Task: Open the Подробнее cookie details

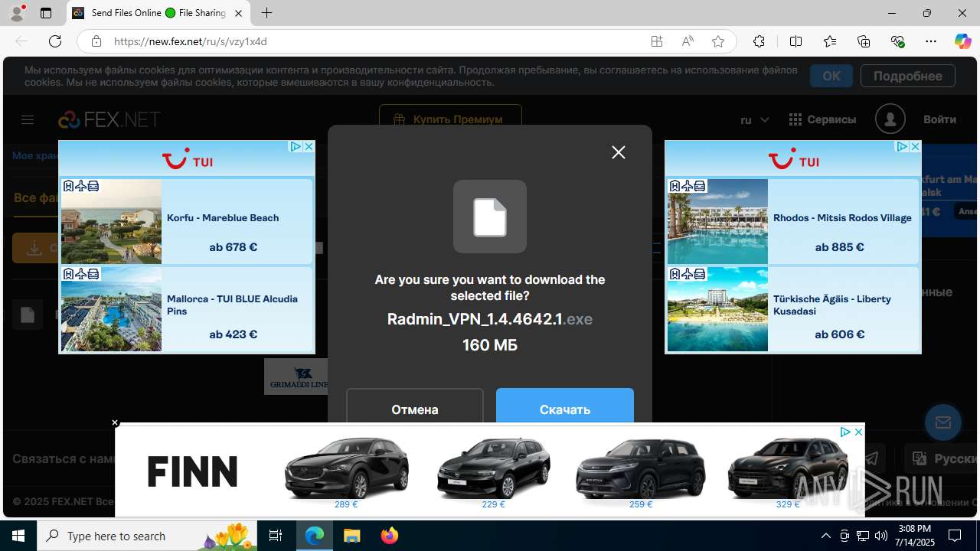Action: pyautogui.click(x=908, y=76)
